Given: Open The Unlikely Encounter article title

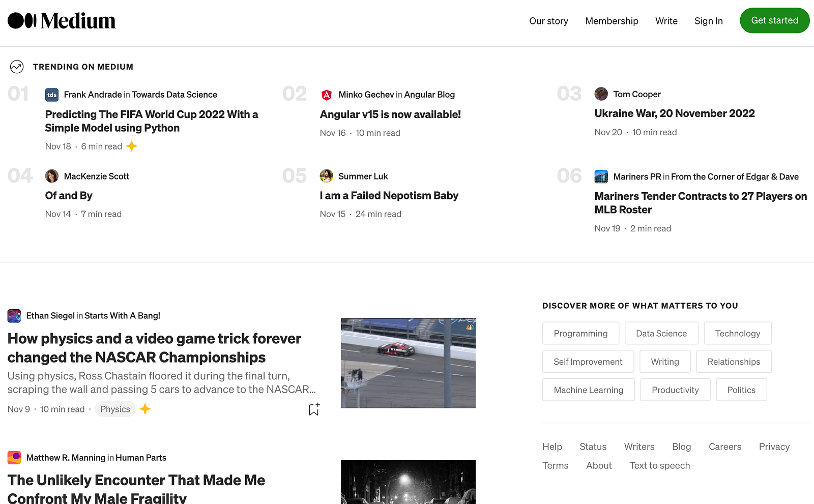Looking at the screenshot, I should coord(136,488).
